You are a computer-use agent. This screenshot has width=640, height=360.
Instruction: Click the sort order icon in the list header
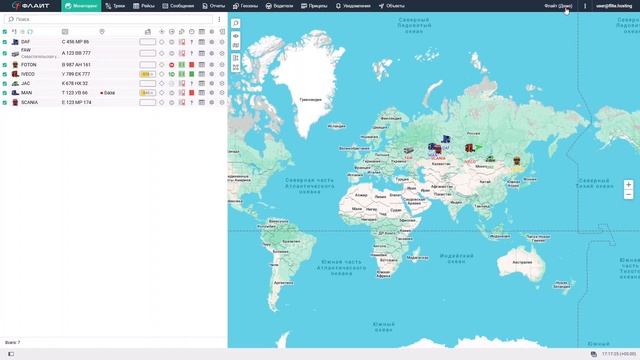[14, 31]
